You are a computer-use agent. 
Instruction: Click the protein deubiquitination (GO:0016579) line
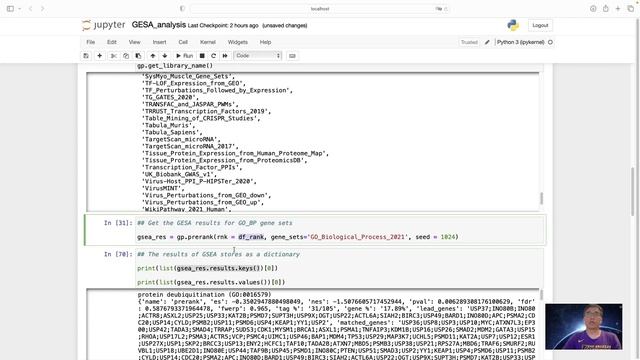(x=204, y=294)
